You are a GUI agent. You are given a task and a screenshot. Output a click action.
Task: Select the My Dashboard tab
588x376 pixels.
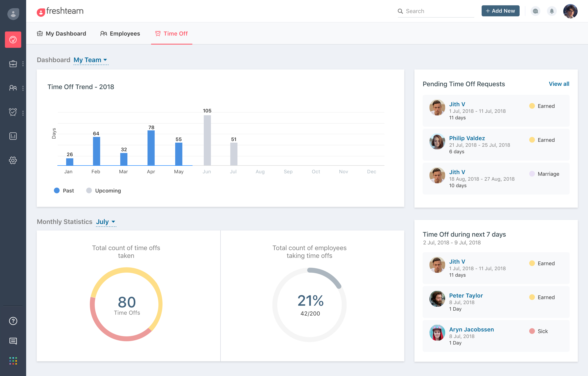[x=66, y=34]
